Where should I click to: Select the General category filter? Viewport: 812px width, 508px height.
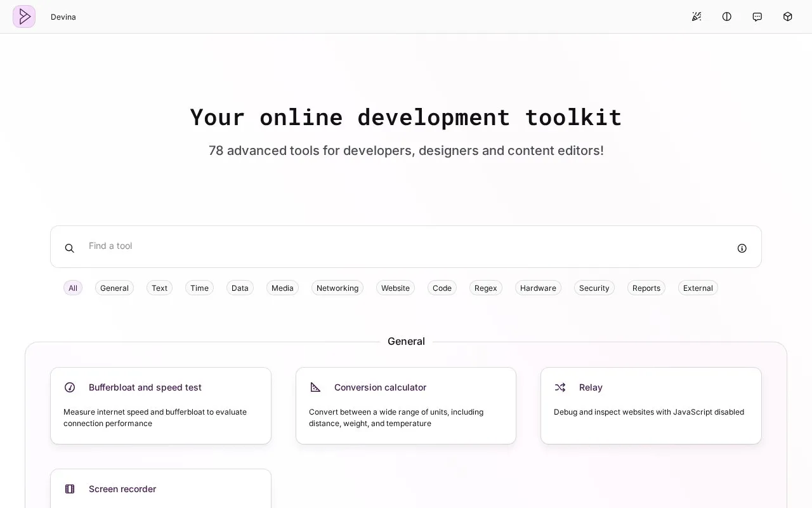[114, 288]
